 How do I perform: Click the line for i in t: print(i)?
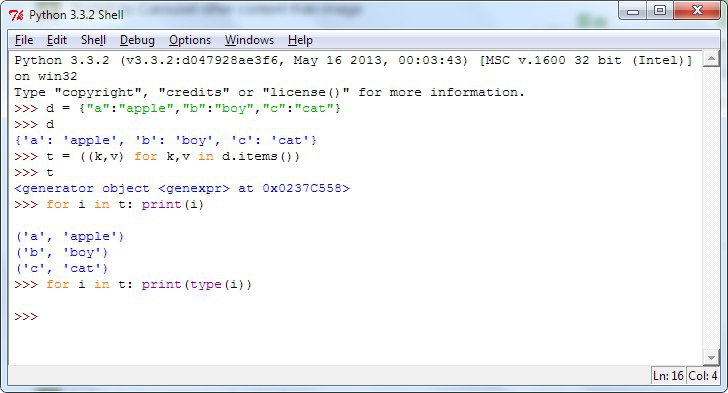(109, 204)
